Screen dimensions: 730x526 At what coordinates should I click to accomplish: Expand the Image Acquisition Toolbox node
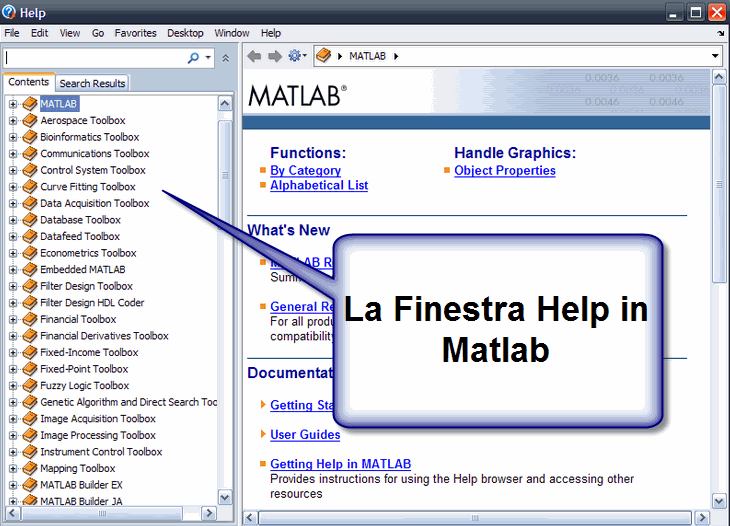click(13, 419)
